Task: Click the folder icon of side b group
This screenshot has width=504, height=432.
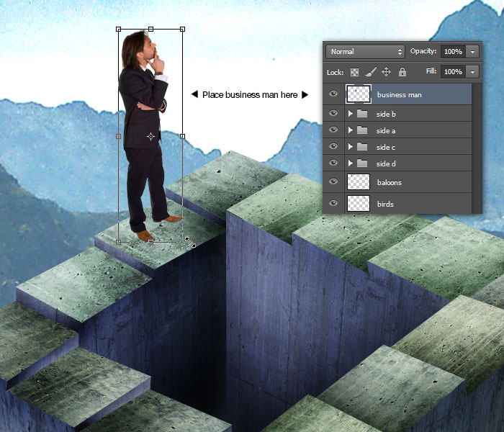Action: coord(362,114)
